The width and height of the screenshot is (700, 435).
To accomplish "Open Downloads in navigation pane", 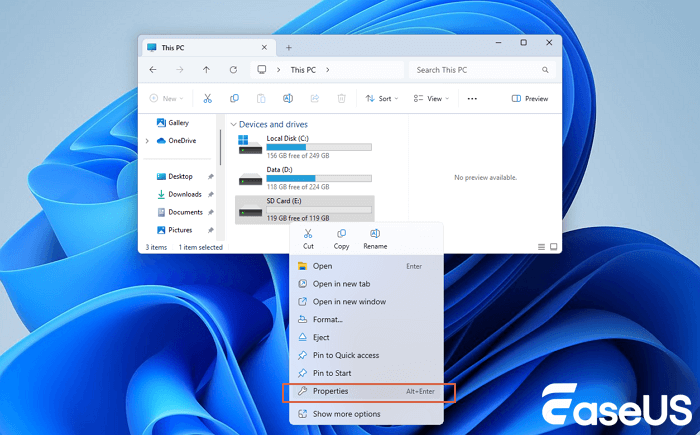I will tap(179, 194).
